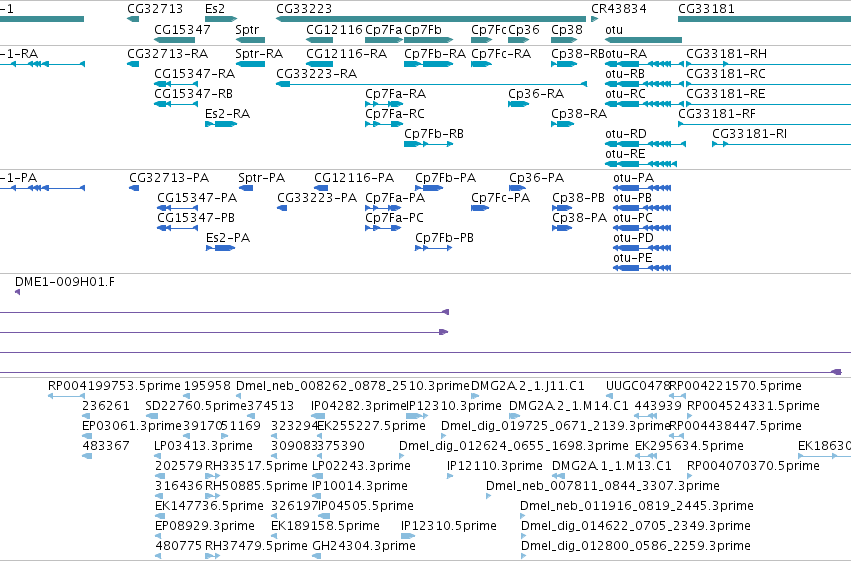The height and width of the screenshot is (561, 851).
Task: Select the otu-RE transcript label
Action: point(625,154)
